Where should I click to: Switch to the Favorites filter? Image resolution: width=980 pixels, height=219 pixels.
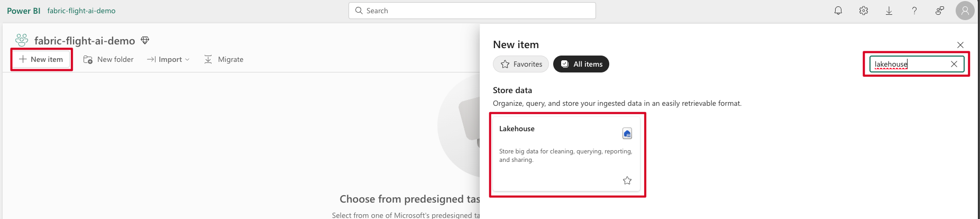[521, 64]
